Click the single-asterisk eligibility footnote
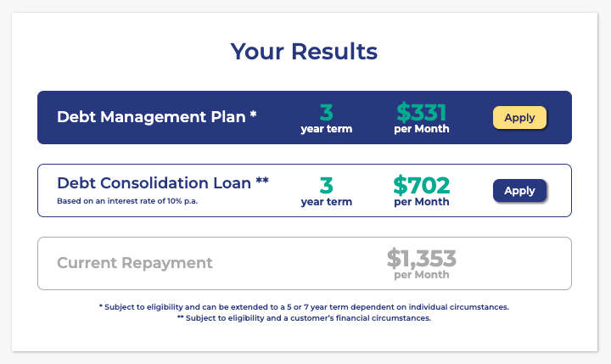Screen dimensions: 611x364 click(304, 306)
